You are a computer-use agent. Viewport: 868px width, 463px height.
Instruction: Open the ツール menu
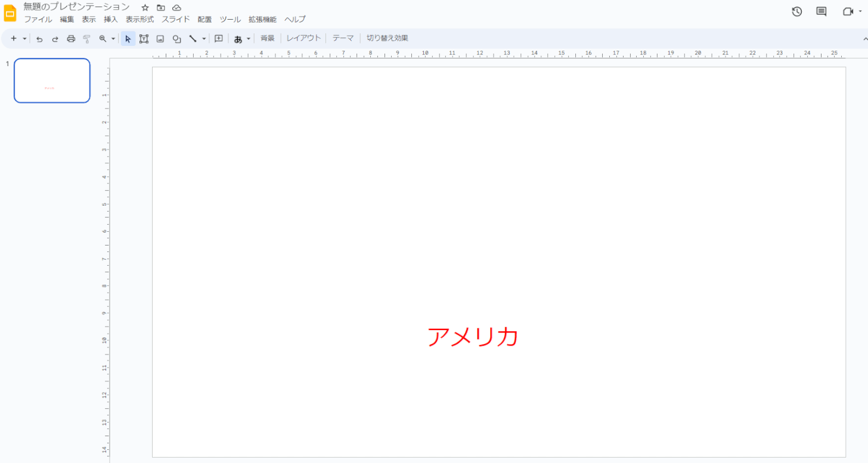230,20
